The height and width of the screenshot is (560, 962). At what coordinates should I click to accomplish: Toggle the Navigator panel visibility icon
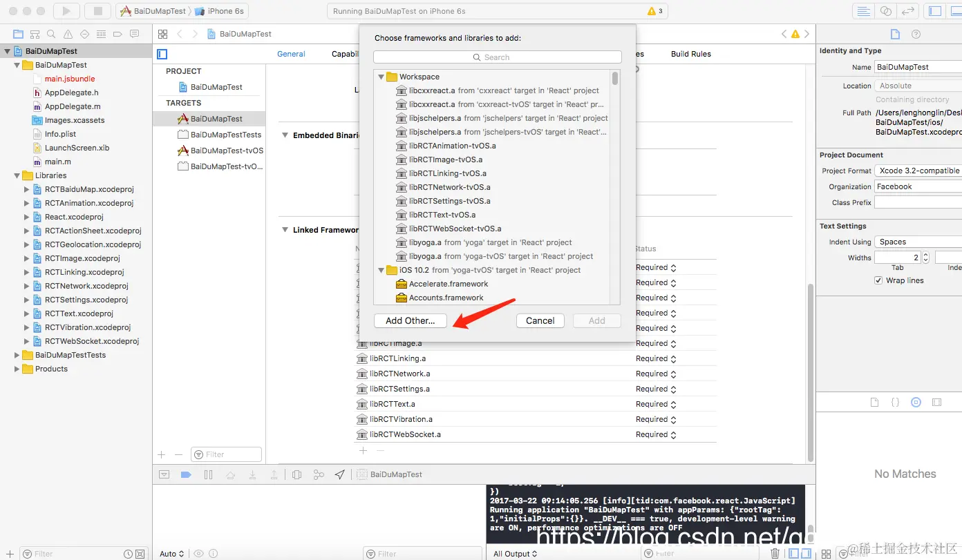pyautogui.click(x=934, y=11)
